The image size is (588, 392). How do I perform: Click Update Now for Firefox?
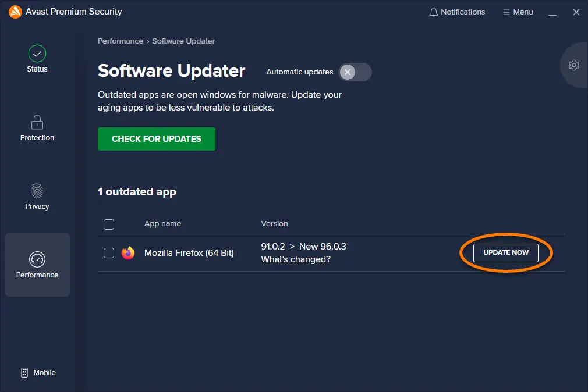[x=505, y=252]
